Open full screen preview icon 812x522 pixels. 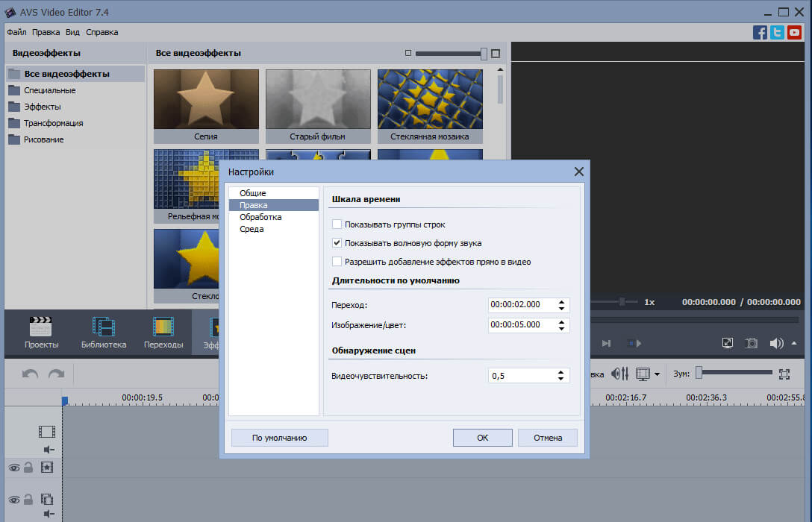(728, 343)
